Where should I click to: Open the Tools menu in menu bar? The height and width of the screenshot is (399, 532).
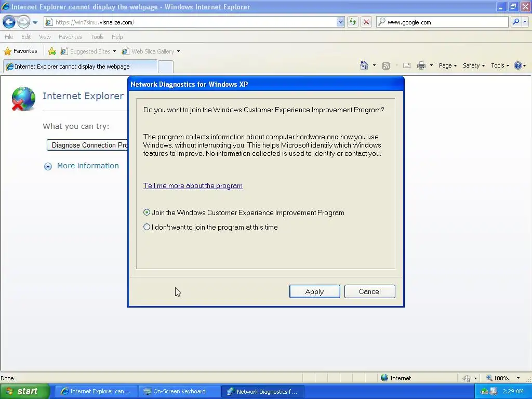pyautogui.click(x=97, y=37)
